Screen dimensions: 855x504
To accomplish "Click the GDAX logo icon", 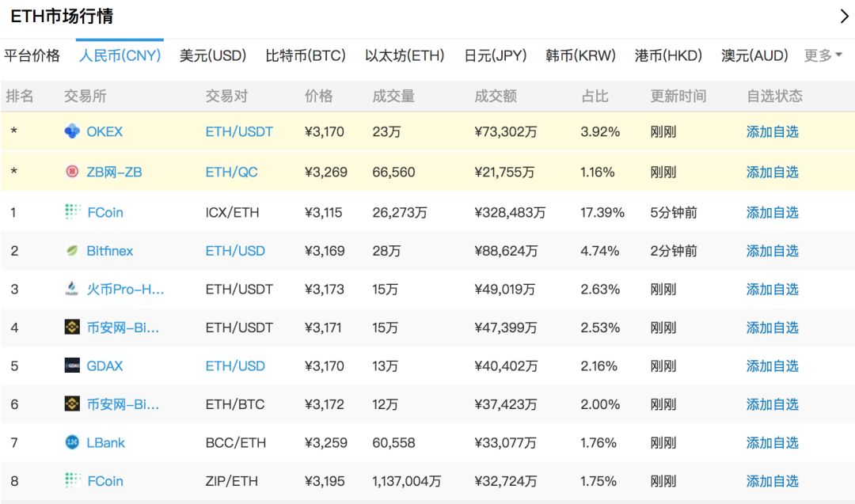I will coord(72,366).
